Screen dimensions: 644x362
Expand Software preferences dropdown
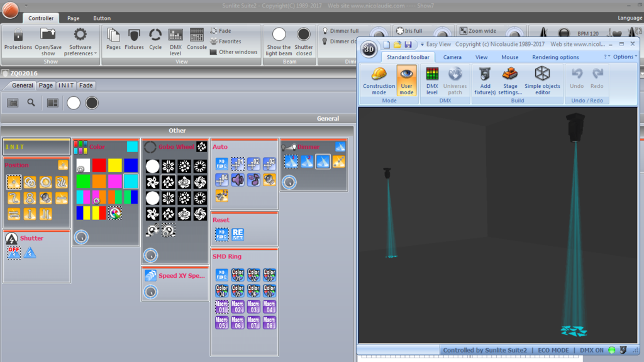(x=80, y=41)
